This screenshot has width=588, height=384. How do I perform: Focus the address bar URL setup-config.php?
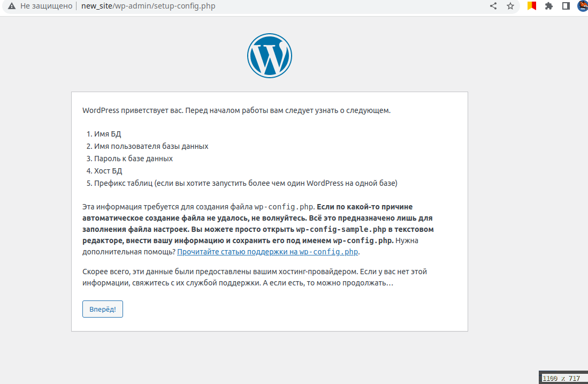pos(149,6)
